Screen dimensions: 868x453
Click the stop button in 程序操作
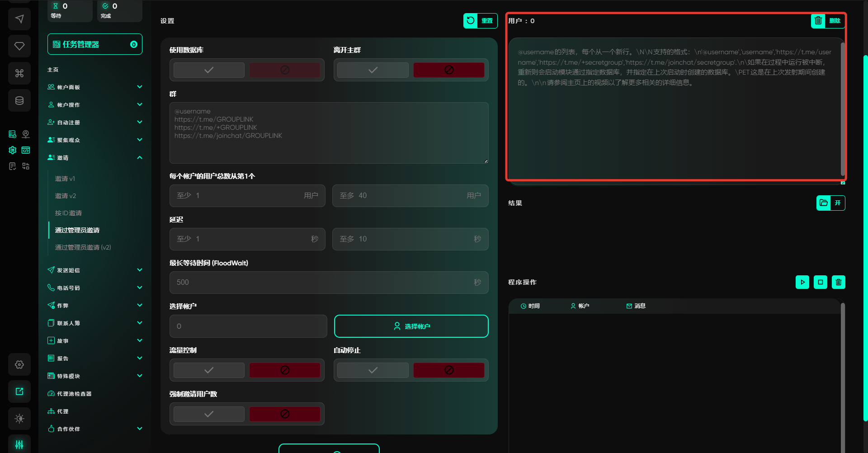[820, 282]
